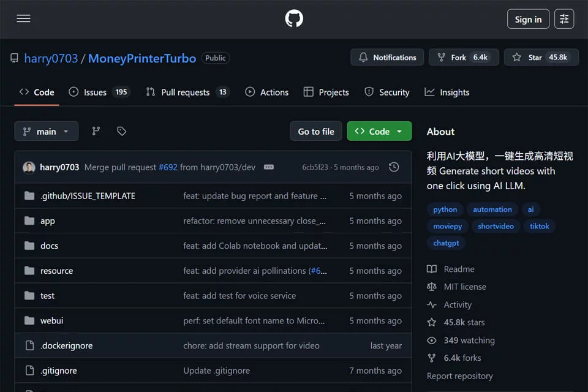The height and width of the screenshot is (392, 588).
Task: Click the folder icon next to test
Action: point(29,296)
